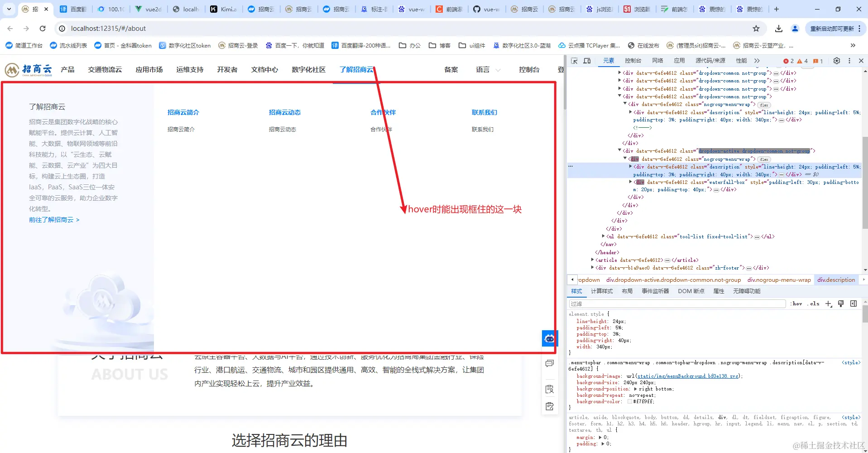Expand the waterfall-box div node
868x453 pixels.
(x=631, y=182)
